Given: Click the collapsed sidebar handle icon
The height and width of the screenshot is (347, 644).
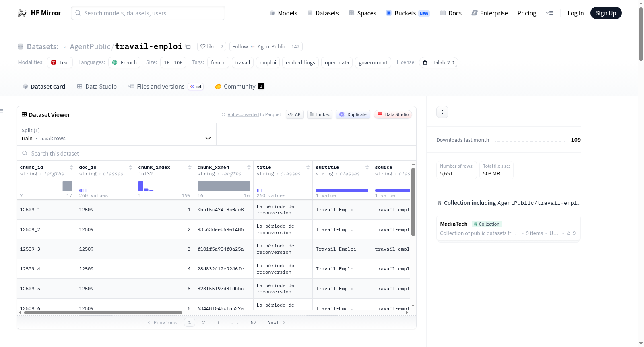Looking at the screenshot, I should pyautogui.click(x=2, y=111).
